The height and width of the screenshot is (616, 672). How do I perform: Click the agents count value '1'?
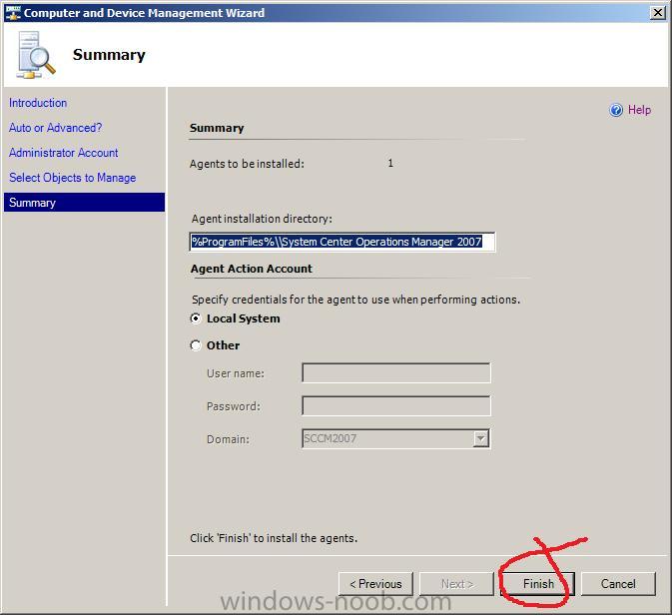pos(390,163)
